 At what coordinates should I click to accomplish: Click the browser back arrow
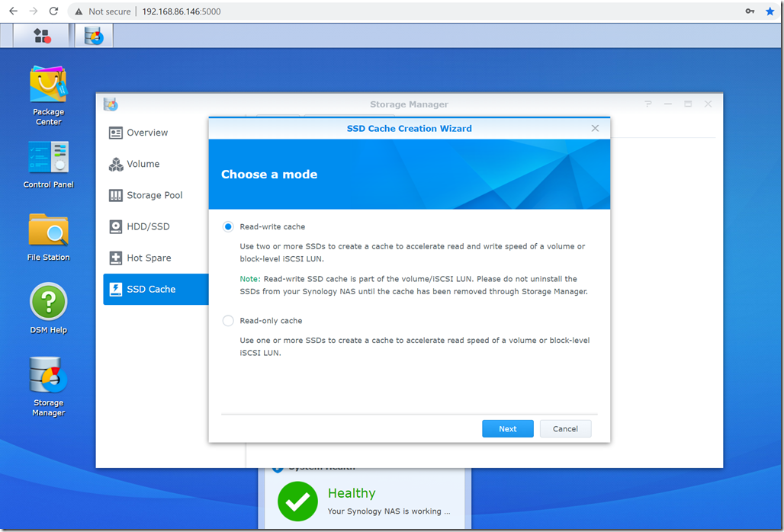click(x=14, y=11)
